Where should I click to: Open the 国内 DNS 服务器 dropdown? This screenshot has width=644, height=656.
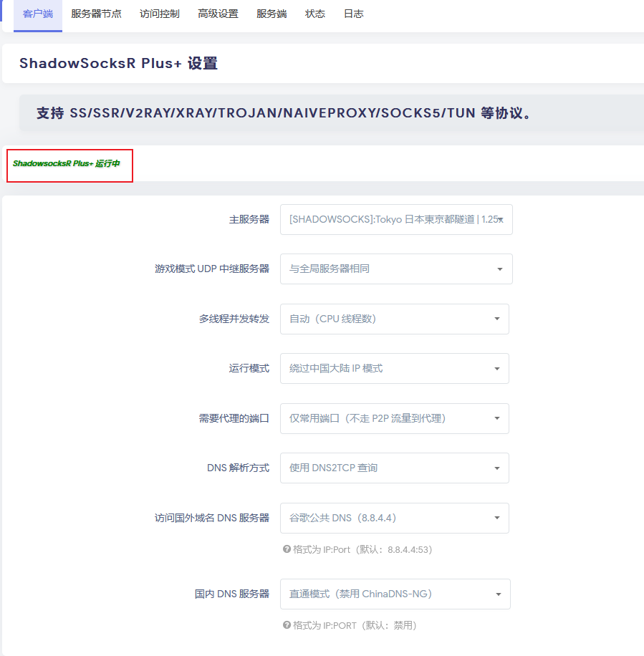tap(395, 594)
